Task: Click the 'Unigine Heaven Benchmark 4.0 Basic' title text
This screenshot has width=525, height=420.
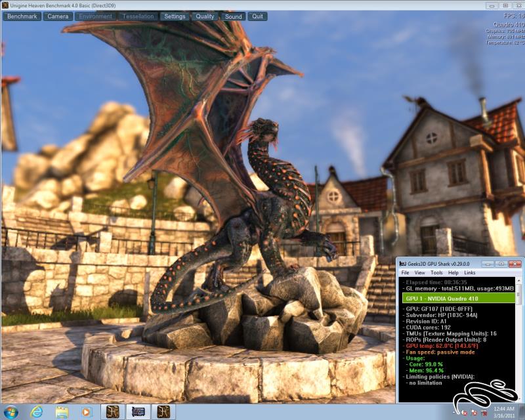Action: coord(63,6)
